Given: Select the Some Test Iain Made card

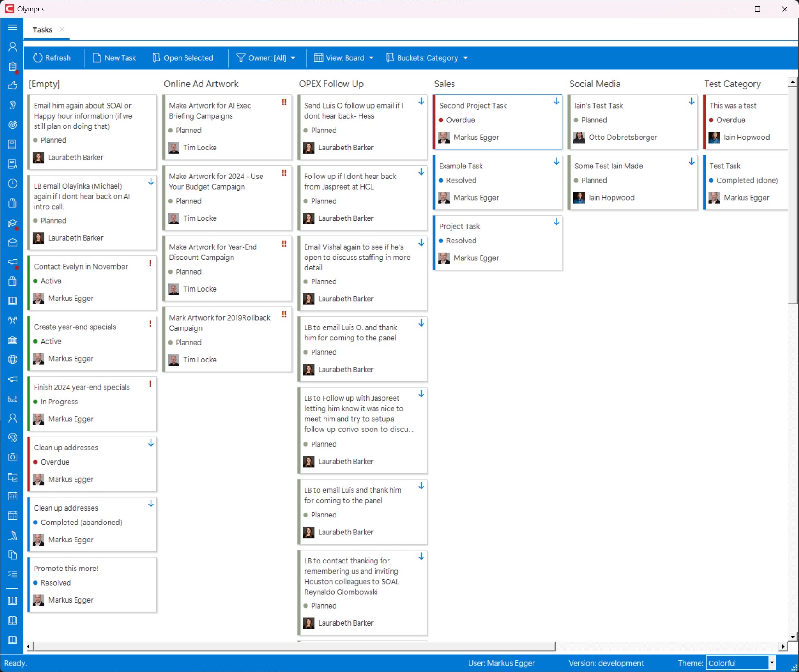Looking at the screenshot, I should pos(633,182).
